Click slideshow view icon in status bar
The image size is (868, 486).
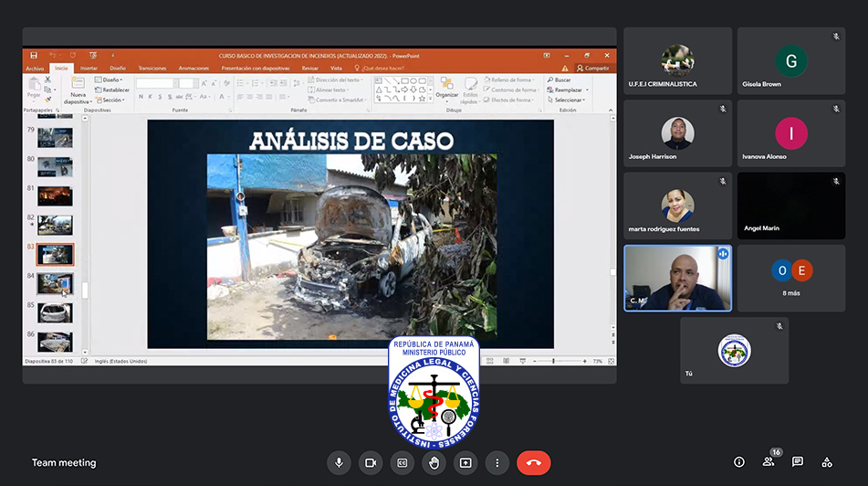(522, 361)
